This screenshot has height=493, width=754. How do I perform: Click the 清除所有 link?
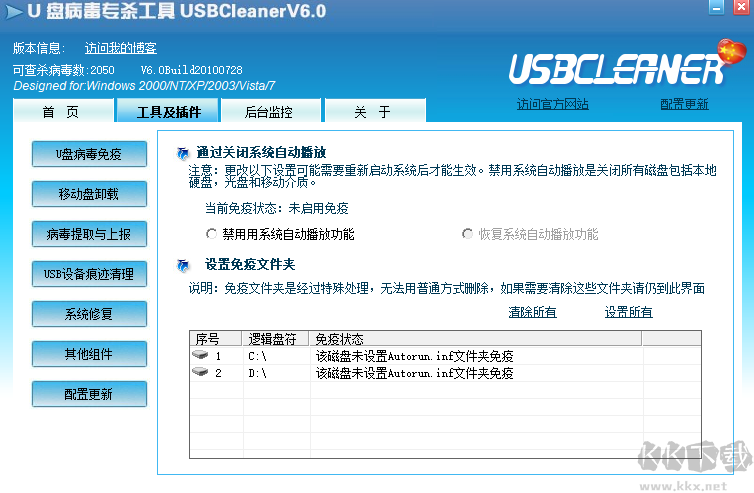pyautogui.click(x=532, y=312)
